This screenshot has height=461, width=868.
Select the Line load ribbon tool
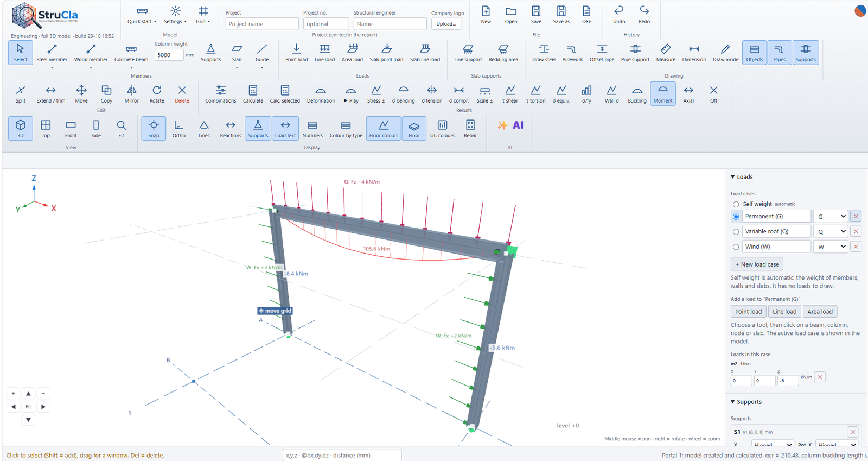click(324, 53)
